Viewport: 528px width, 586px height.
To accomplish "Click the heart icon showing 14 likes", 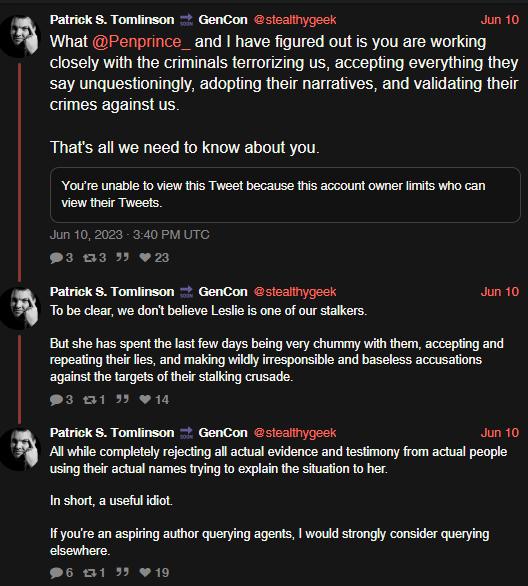I will coord(145,400).
